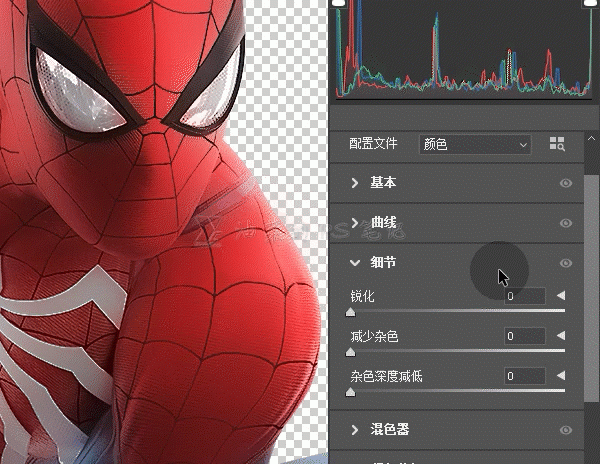Toggle visibility eye for 细节
The image size is (600, 464).
(x=566, y=263)
